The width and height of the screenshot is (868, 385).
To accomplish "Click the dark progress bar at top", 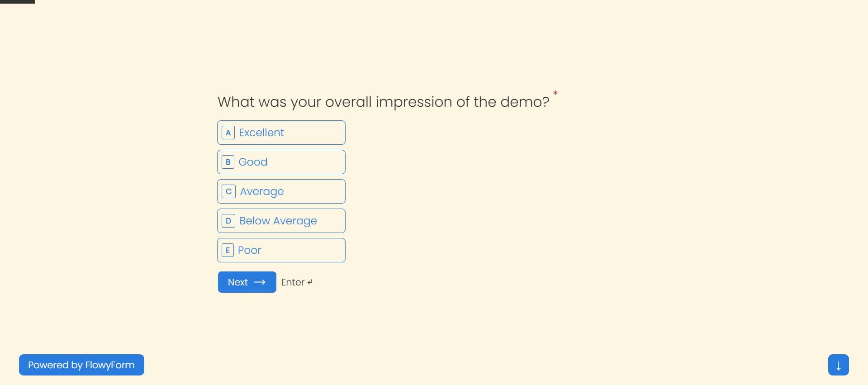I will click(x=17, y=2).
